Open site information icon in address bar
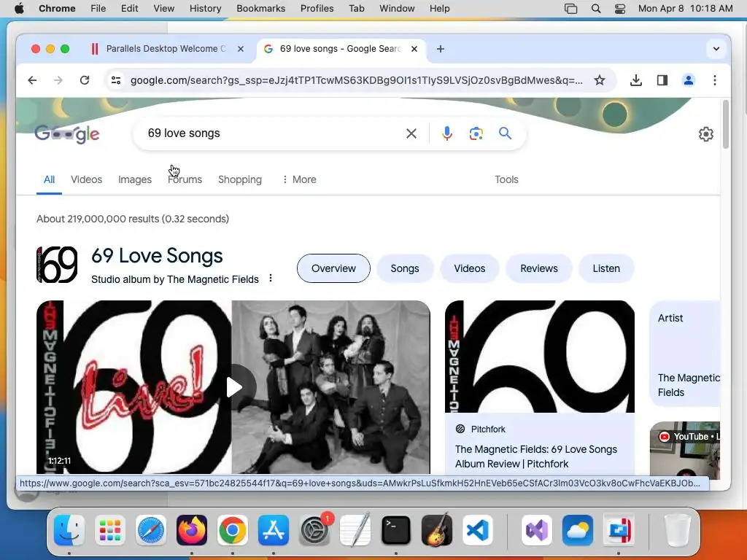The height and width of the screenshot is (560, 747). pos(116,80)
